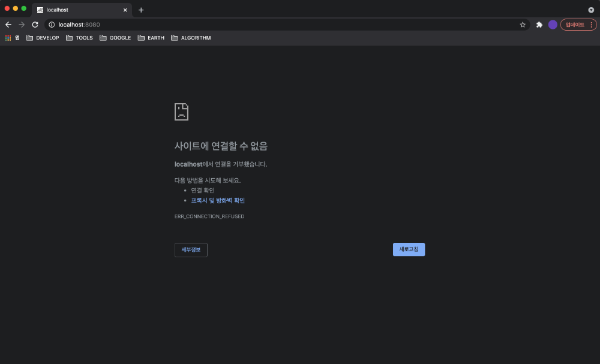Click the 사이트에 연결할 수 없음 heading
The width and height of the screenshot is (600, 364).
pyautogui.click(x=221, y=146)
